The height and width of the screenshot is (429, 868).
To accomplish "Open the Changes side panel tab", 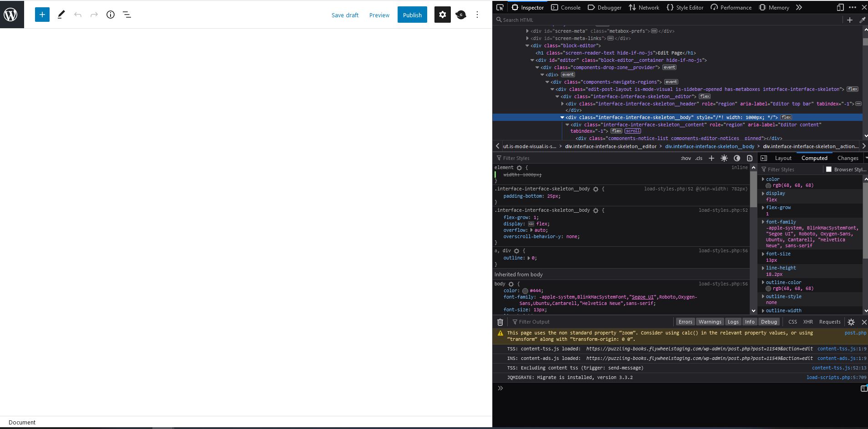I will 848,158.
